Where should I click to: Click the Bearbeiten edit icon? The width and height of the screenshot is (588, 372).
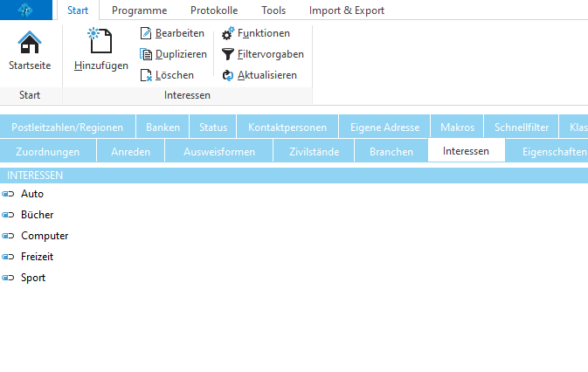[146, 33]
